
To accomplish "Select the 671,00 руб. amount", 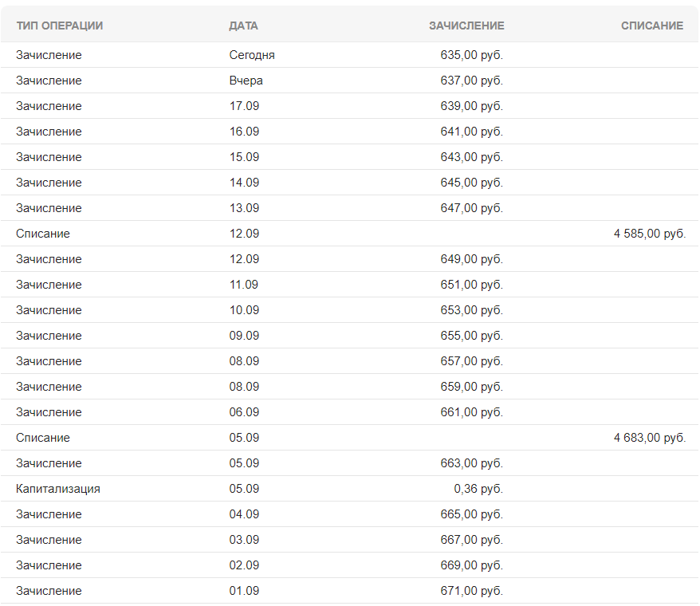I will [x=471, y=591].
